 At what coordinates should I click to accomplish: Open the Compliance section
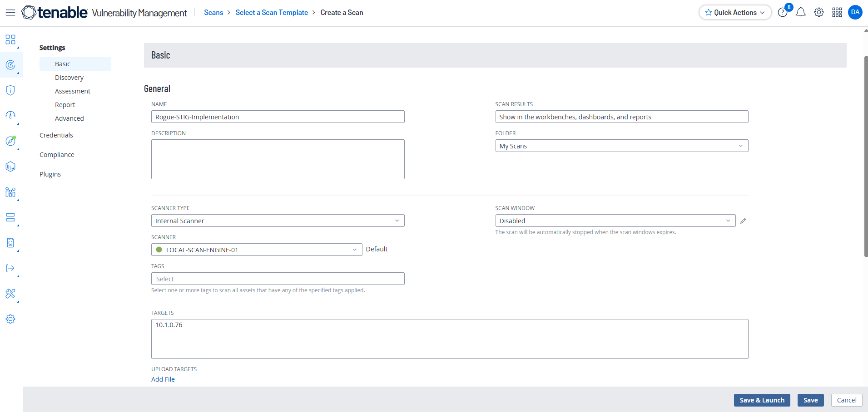[57, 155]
